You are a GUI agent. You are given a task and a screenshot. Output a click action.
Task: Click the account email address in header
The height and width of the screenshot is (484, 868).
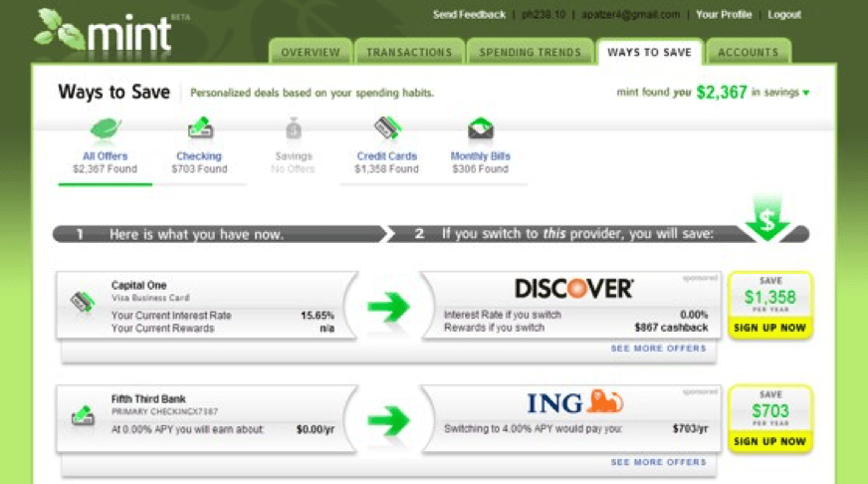[x=630, y=15]
